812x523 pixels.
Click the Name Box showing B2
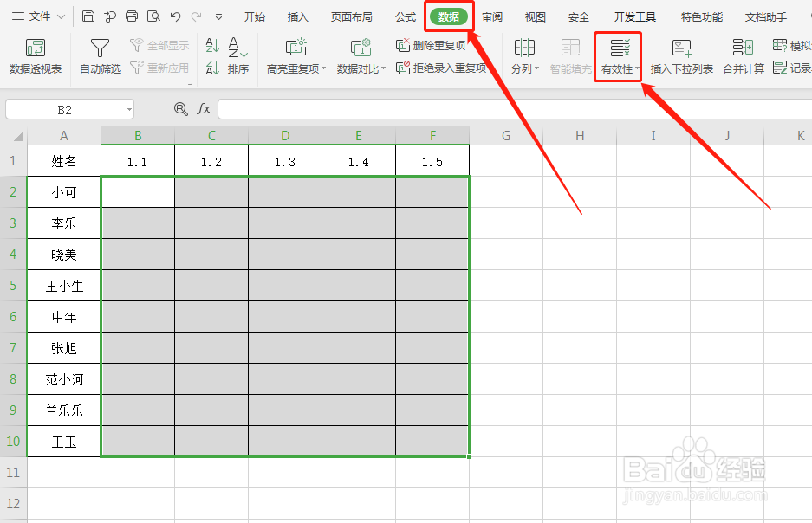(x=64, y=110)
